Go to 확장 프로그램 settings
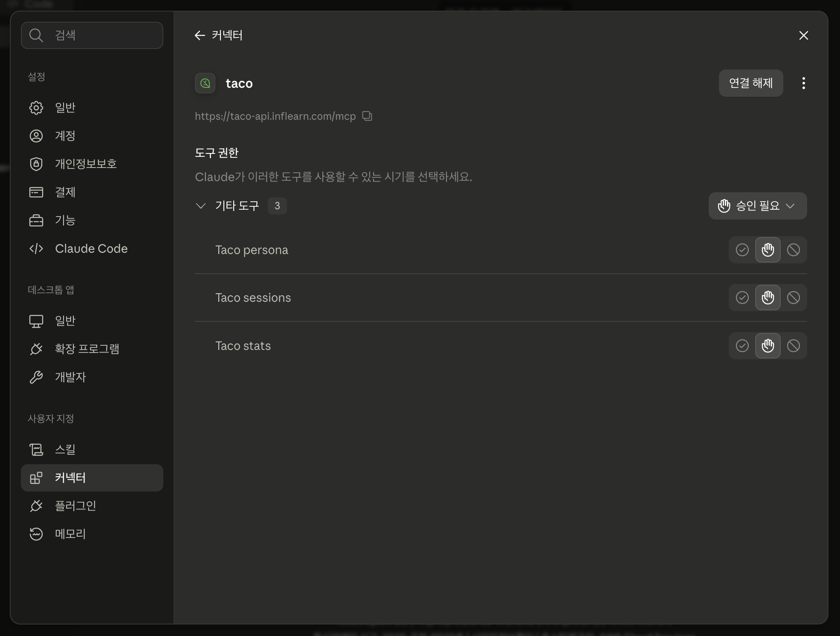 click(x=92, y=349)
